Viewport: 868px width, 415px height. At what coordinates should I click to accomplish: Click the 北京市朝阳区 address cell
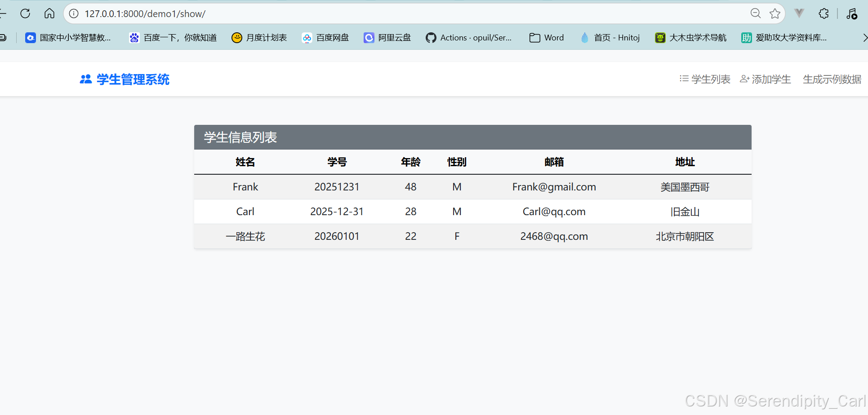click(x=685, y=236)
